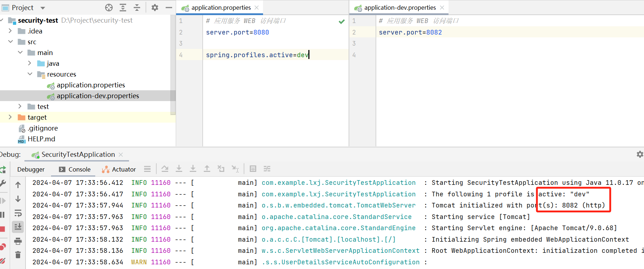The width and height of the screenshot is (644, 269).
Task: Open the Project view dropdown
Action: click(43, 8)
